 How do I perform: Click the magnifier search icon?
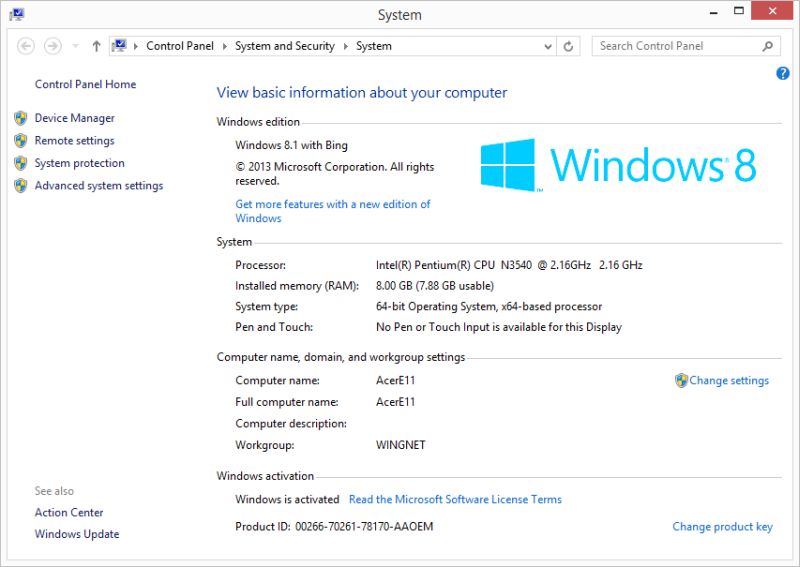(768, 46)
